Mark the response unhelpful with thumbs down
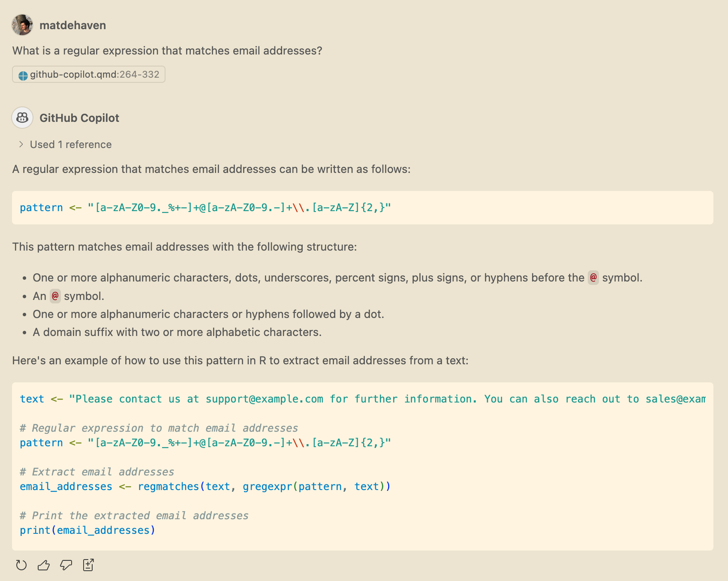The width and height of the screenshot is (728, 581). pyautogui.click(x=66, y=565)
